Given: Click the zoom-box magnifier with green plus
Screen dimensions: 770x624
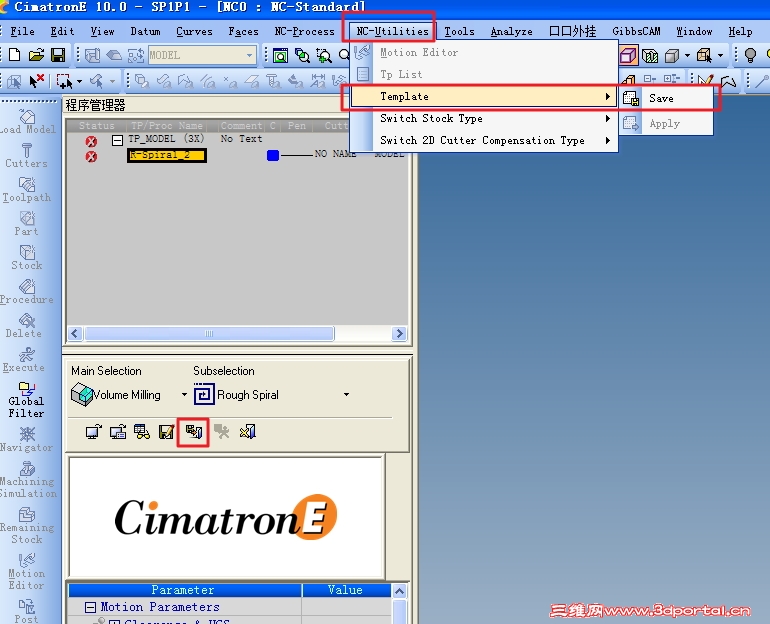Looking at the screenshot, I should coord(323,55).
